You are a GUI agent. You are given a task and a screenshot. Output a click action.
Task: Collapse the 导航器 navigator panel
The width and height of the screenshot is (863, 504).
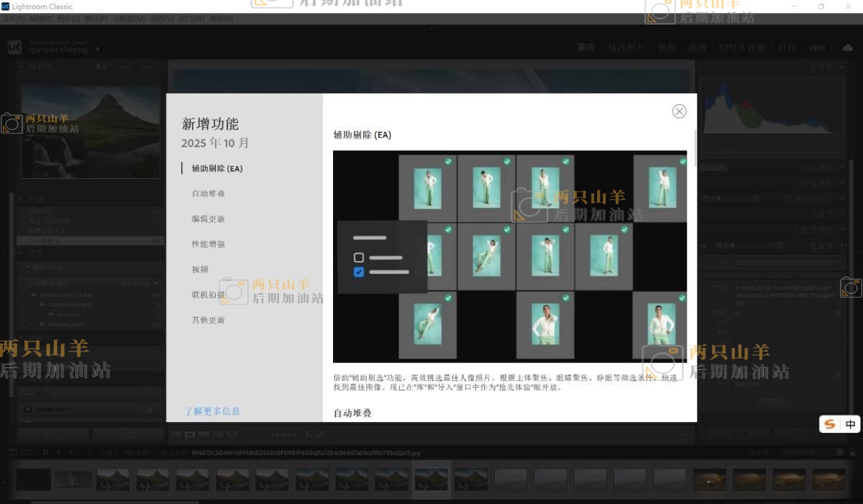tap(22, 67)
